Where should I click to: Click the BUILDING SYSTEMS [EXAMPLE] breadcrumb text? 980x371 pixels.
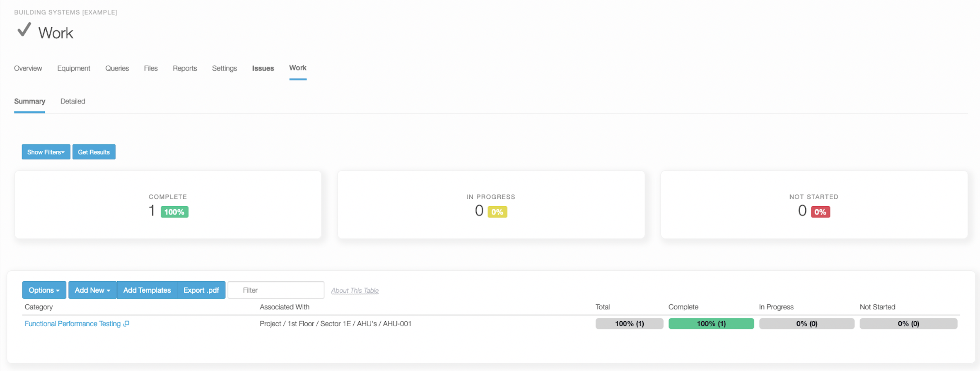click(x=65, y=12)
